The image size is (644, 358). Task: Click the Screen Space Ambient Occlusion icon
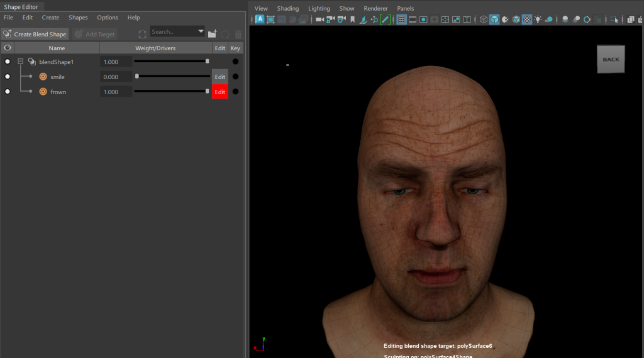(x=565, y=19)
